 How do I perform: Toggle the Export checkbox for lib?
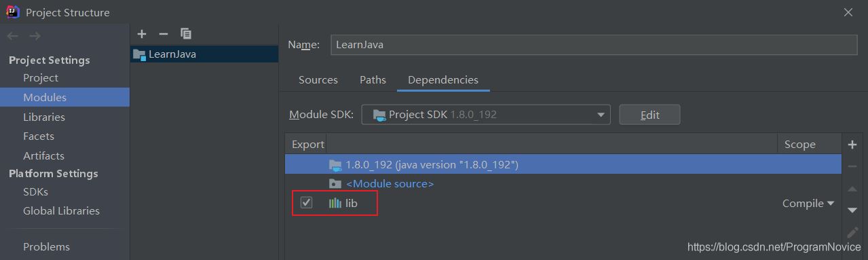306,202
